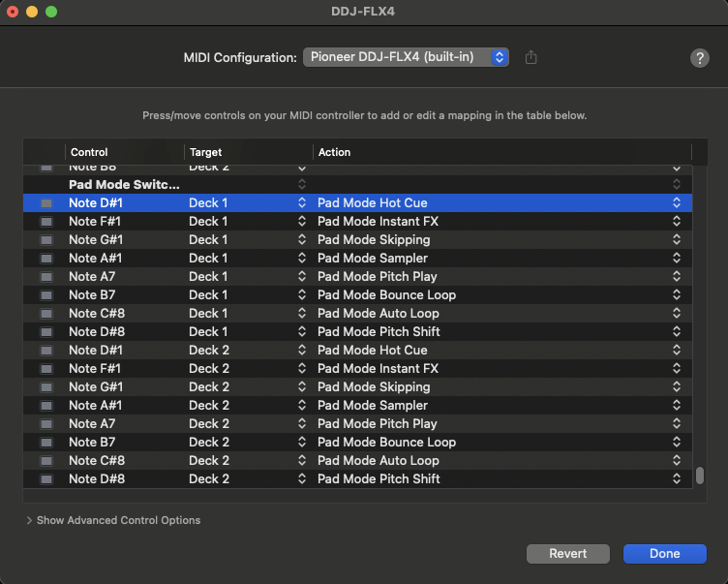Click Pad Mode Instant FX in Deck 2 row
Viewport: 728px width, 584px height.
pyautogui.click(x=378, y=368)
